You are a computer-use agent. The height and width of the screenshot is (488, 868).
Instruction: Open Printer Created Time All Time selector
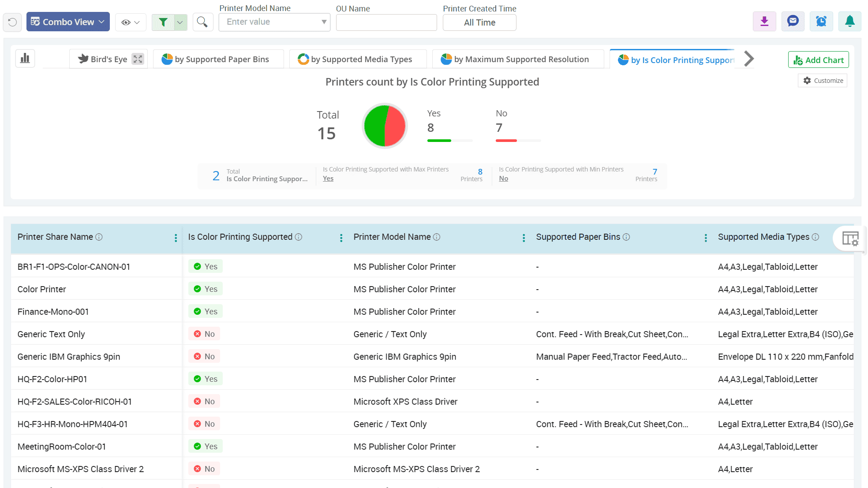[479, 22]
